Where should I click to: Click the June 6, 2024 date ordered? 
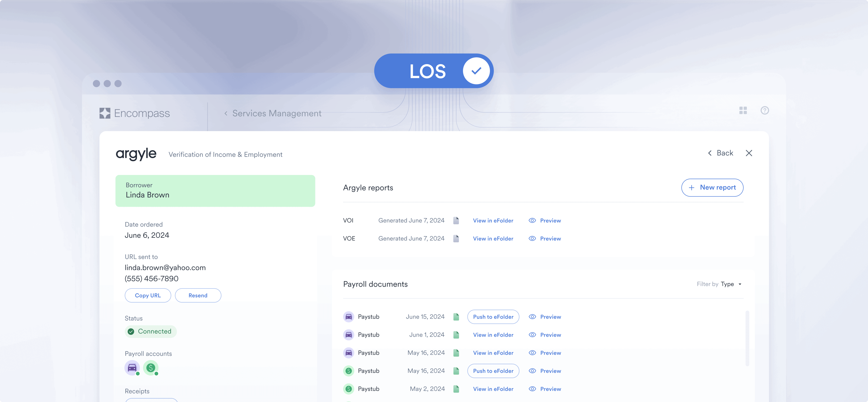(147, 235)
